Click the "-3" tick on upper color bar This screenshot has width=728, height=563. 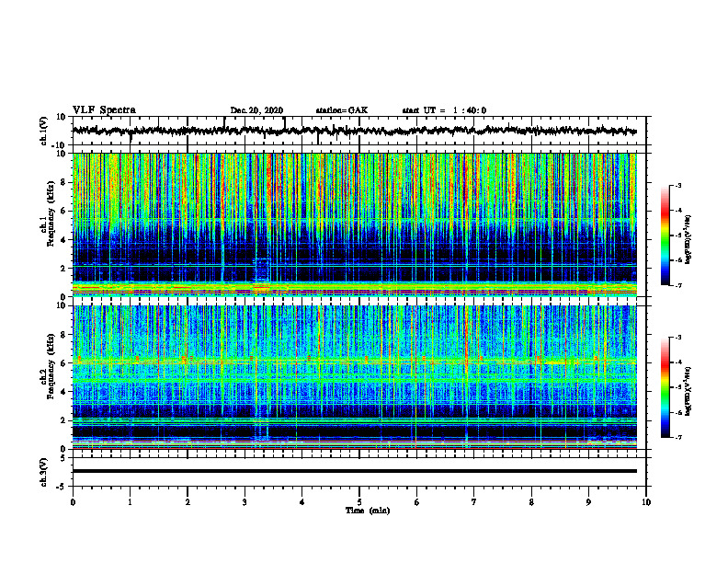point(677,186)
